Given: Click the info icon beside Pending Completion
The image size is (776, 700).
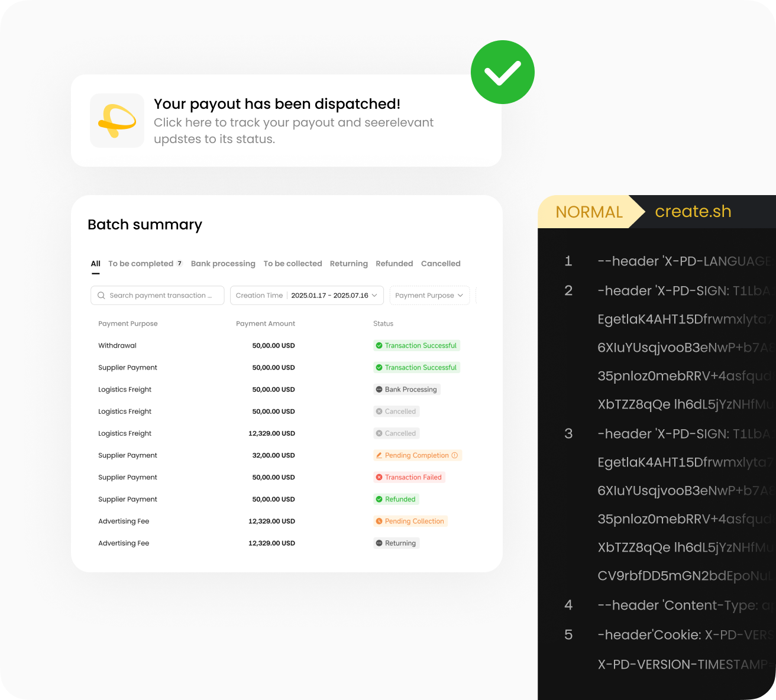Looking at the screenshot, I should [x=455, y=455].
